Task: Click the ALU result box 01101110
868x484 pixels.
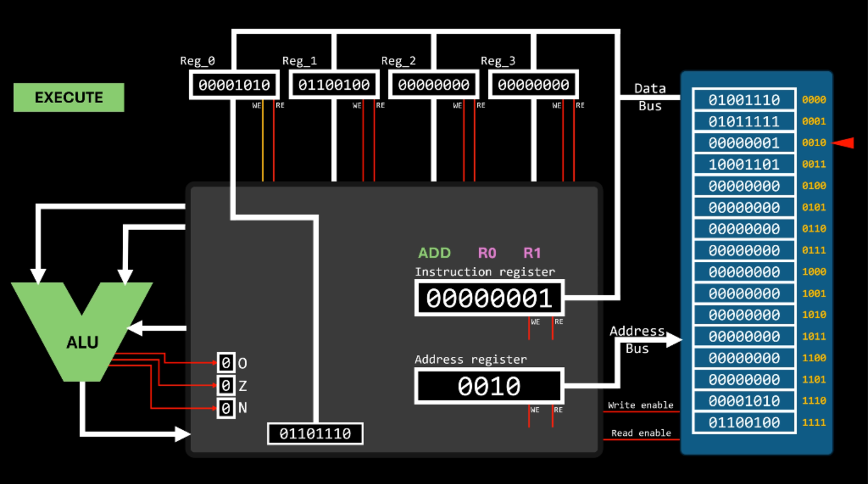Action: point(315,434)
